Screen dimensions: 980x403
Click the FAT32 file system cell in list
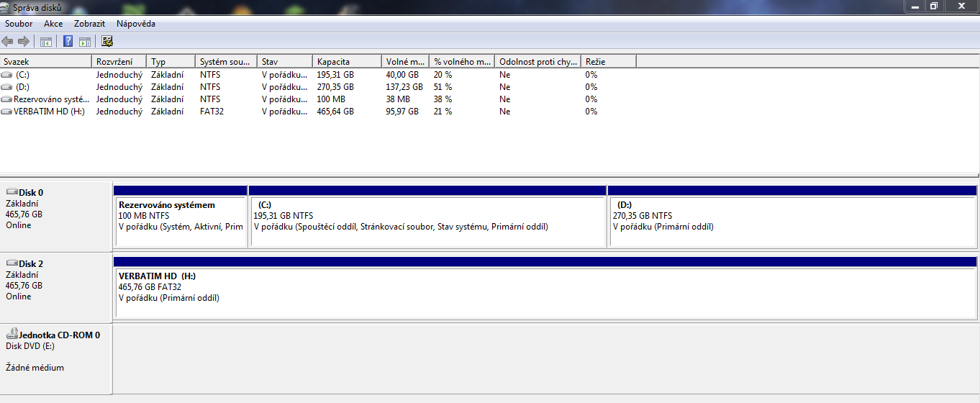(212, 112)
